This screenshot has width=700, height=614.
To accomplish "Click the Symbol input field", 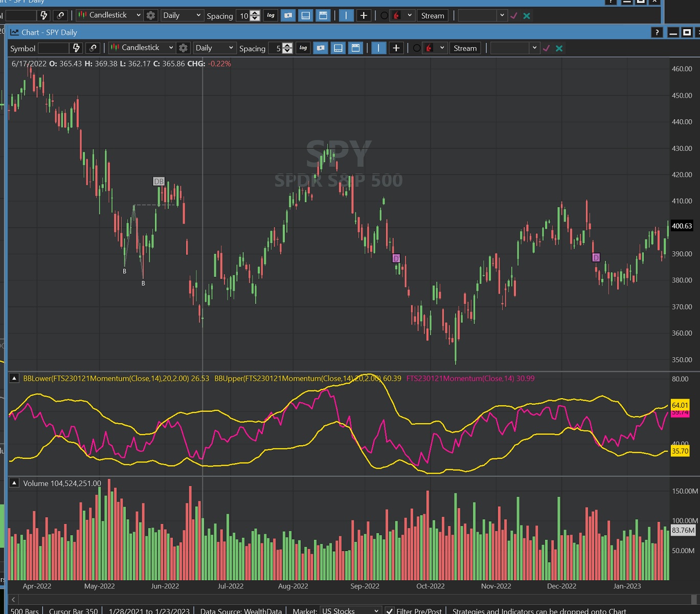I will (53, 48).
